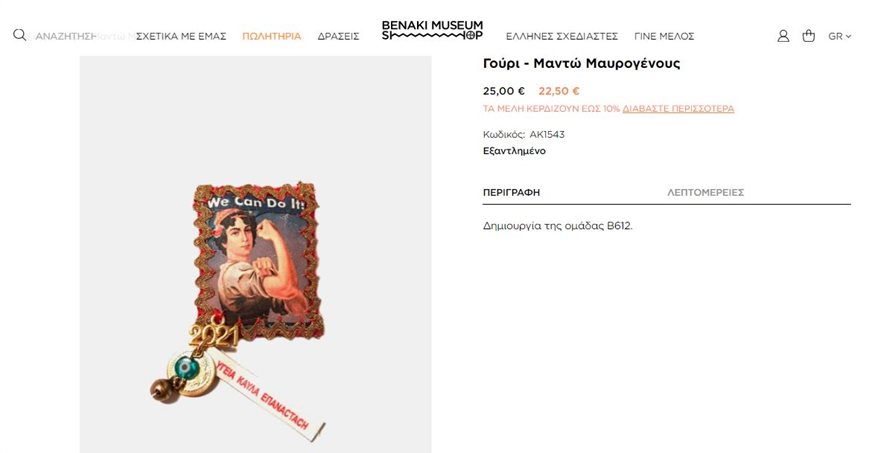Open the user account icon
This screenshot has height=453, width=880.
[783, 36]
